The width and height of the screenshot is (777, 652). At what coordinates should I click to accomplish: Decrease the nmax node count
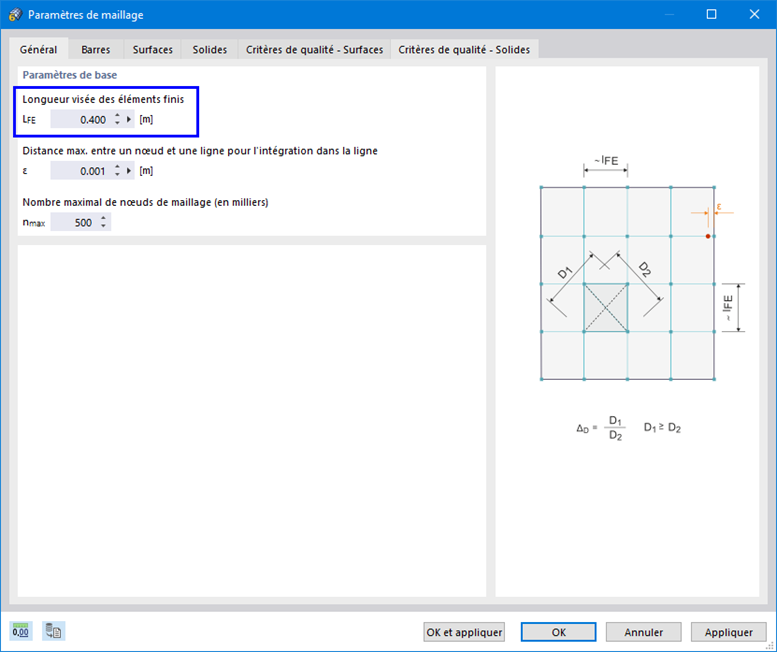point(103,226)
